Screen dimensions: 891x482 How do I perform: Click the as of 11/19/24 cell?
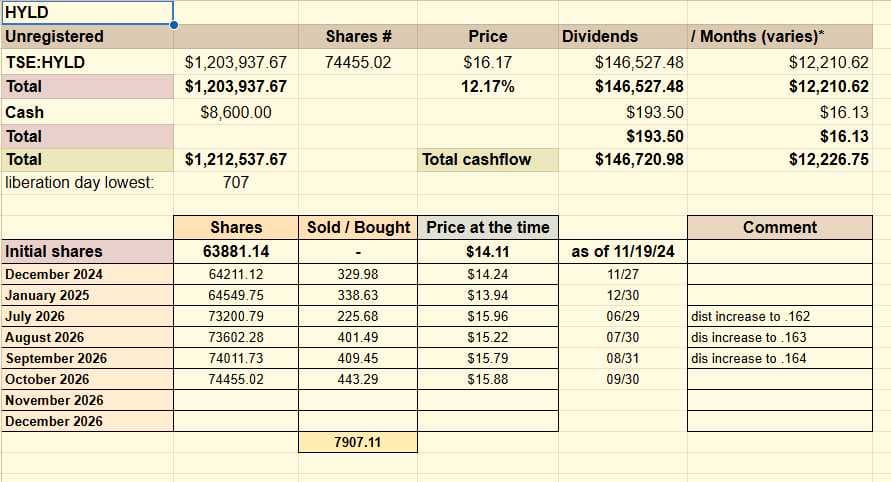(x=623, y=251)
